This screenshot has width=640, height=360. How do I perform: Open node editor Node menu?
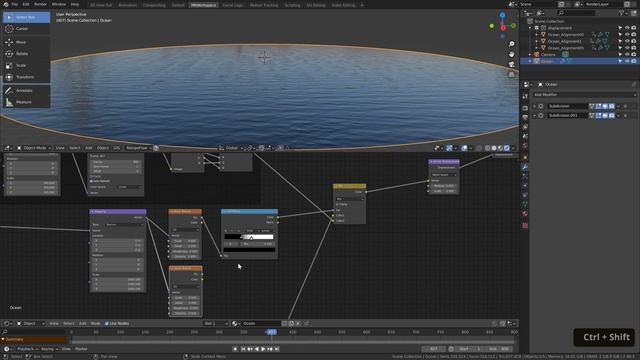tap(95, 323)
